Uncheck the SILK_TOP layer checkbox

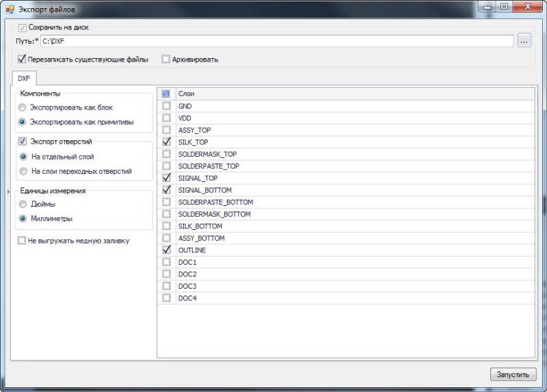pos(166,142)
